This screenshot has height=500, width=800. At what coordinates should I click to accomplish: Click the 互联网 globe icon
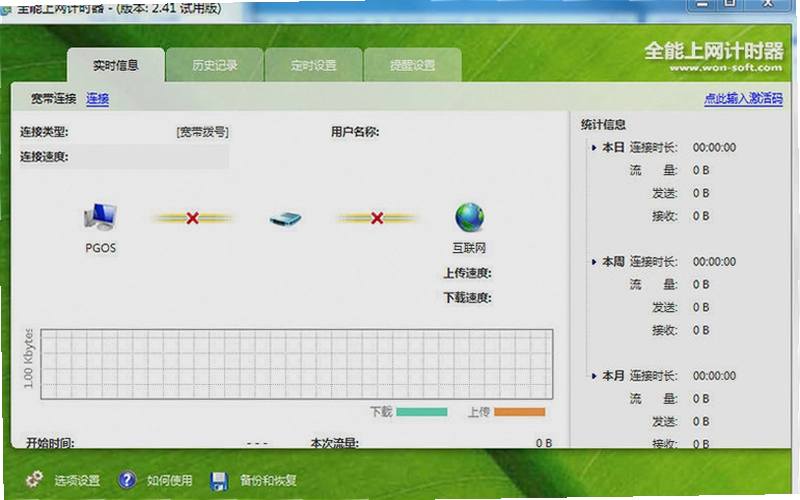(469, 217)
